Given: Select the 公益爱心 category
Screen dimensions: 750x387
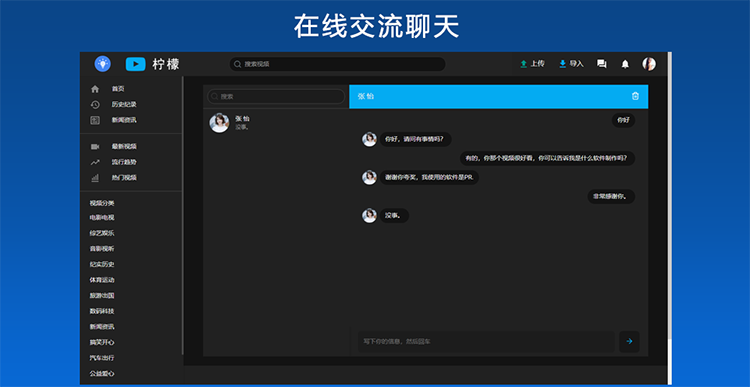Looking at the screenshot, I should [102, 374].
